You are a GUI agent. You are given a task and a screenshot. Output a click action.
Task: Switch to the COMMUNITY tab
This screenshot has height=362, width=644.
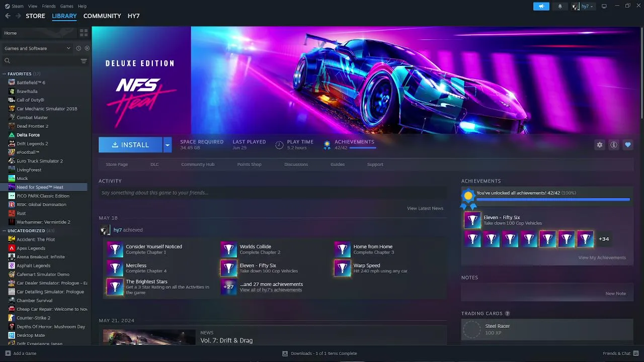coord(102,16)
